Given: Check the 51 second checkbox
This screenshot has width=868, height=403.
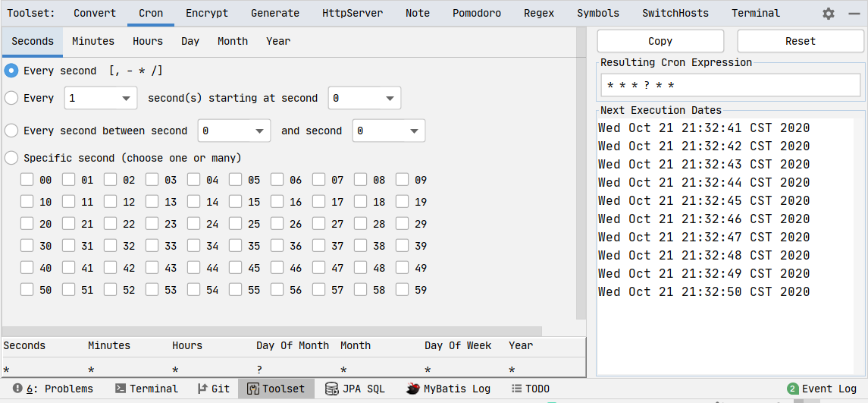Looking at the screenshot, I should (x=69, y=289).
